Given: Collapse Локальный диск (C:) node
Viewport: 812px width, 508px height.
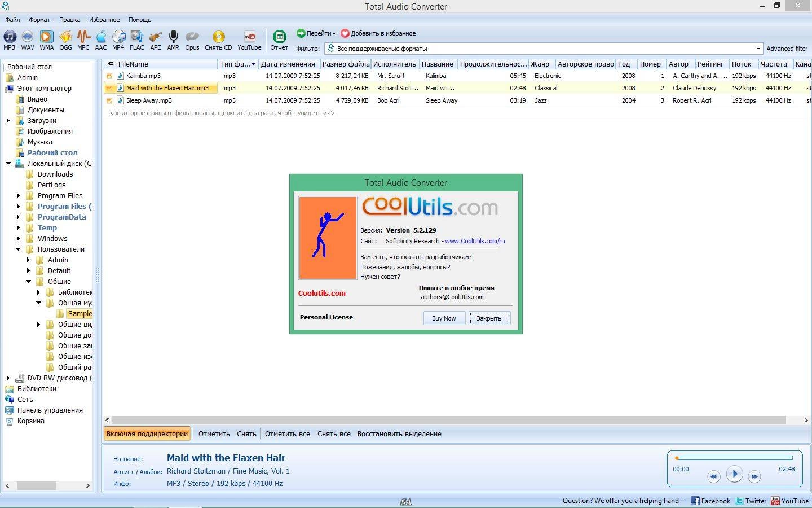Looking at the screenshot, I should (x=8, y=164).
